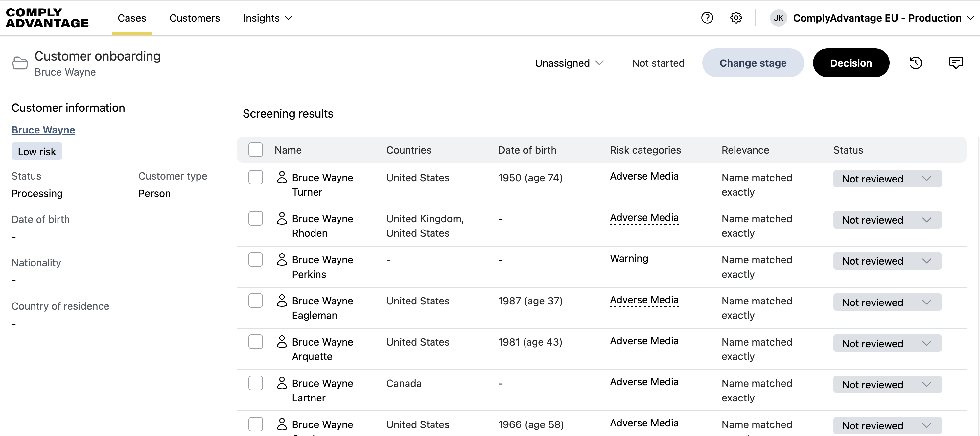This screenshot has height=436, width=980.
Task: Open case history clock icon
Action: tap(916, 63)
